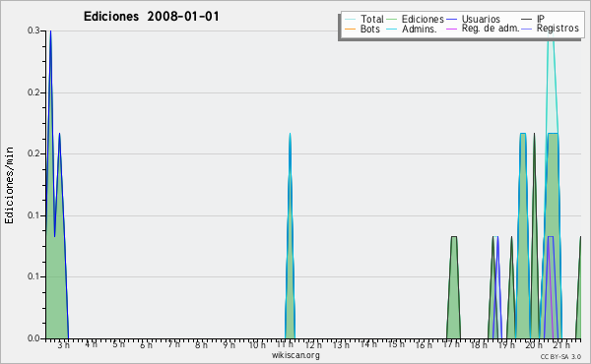591x364 pixels.
Task: Click the "21 h" x-axis label
Action: (561, 344)
